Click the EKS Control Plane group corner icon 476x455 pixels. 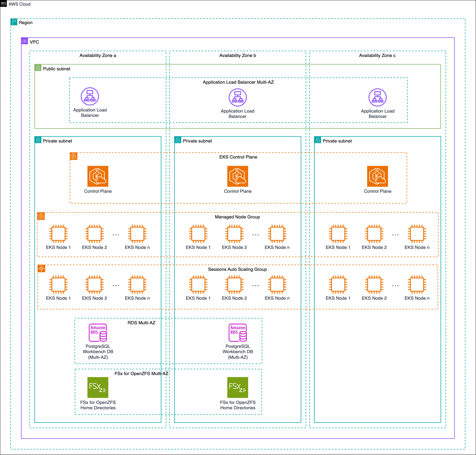click(74, 156)
